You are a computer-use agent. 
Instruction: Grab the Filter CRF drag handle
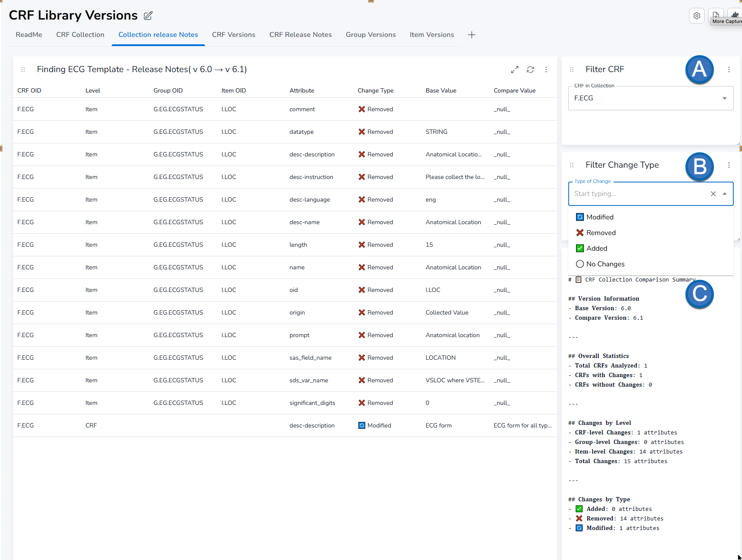point(572,70)
